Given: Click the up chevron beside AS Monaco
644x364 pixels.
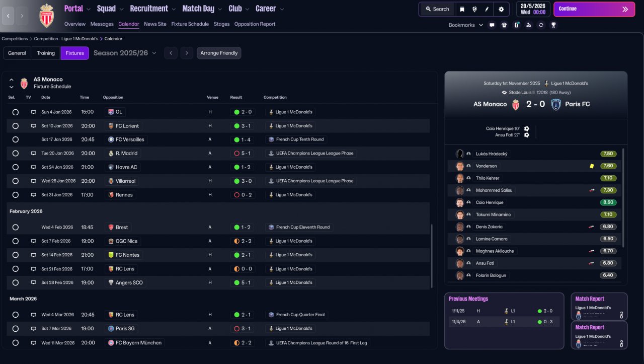Looking at the screenshot, I should (11, 80).
